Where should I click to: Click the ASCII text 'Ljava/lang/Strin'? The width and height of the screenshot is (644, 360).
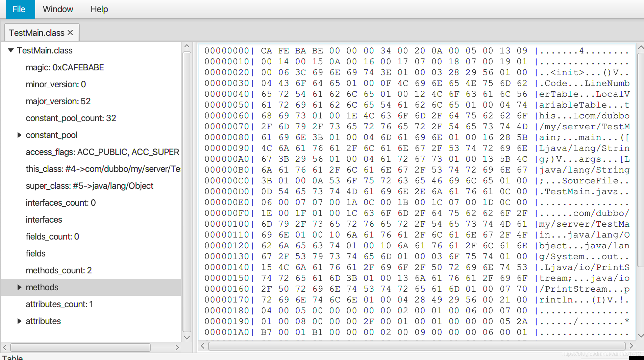coord(584,148)
